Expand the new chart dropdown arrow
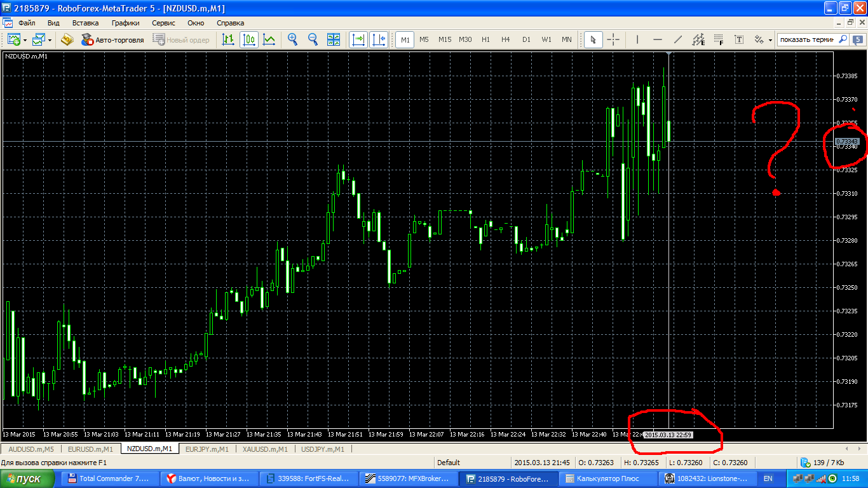868x488 pixels. [25, 40]
